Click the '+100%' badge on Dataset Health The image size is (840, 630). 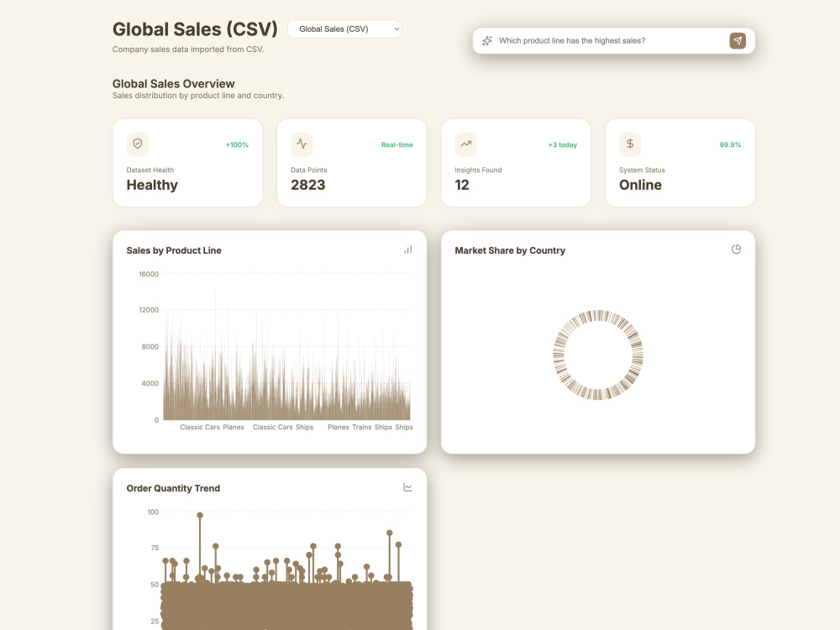[x=237, y=144]
